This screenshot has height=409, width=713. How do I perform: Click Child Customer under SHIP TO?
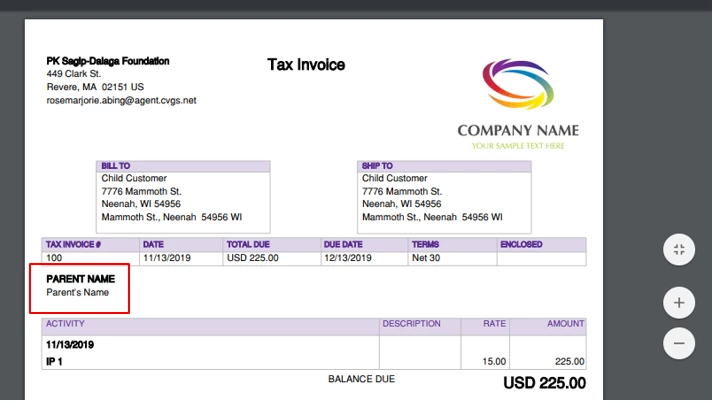(x=394, y=178)
